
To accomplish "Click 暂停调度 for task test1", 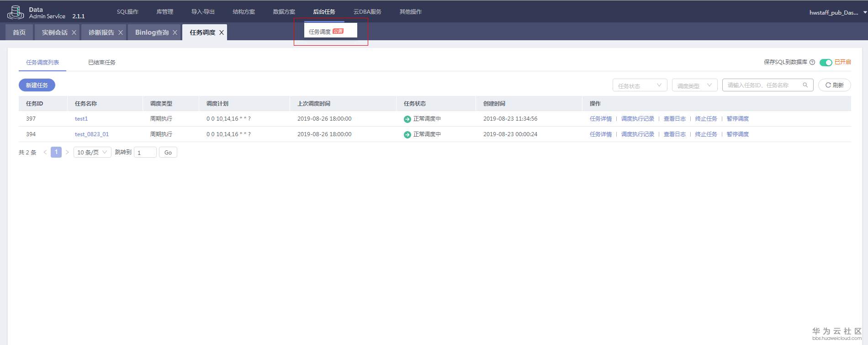I will pos(738,119).
